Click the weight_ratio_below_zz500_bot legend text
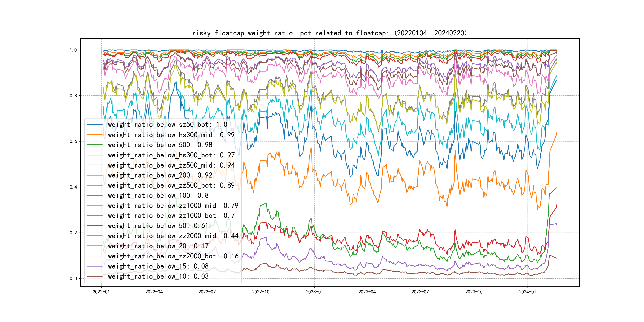Screen dimensions: 644x322 [x=171, y=185]
